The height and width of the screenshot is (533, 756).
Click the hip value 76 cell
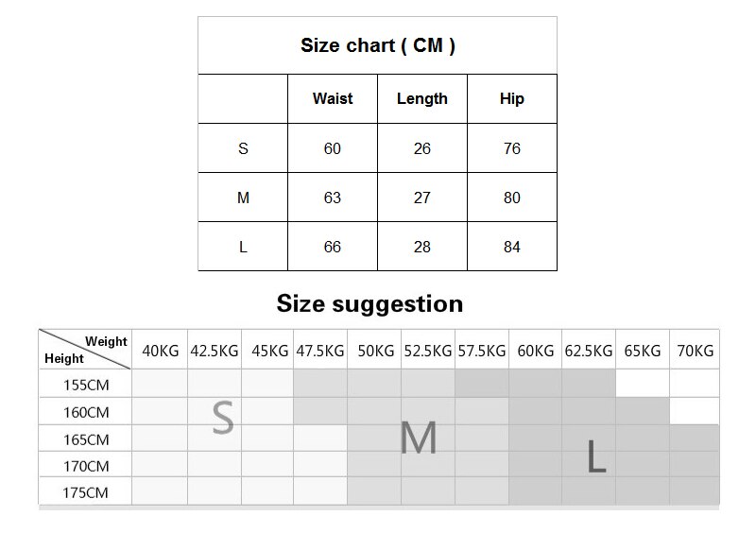[511, 148]
